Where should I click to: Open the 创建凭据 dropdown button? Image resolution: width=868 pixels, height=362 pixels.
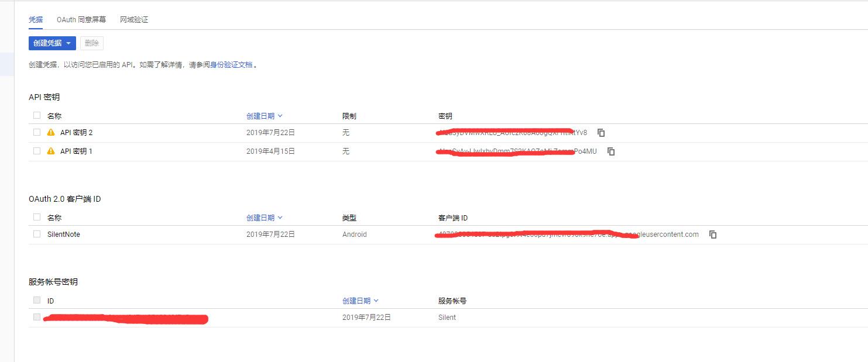click(52, 43)
